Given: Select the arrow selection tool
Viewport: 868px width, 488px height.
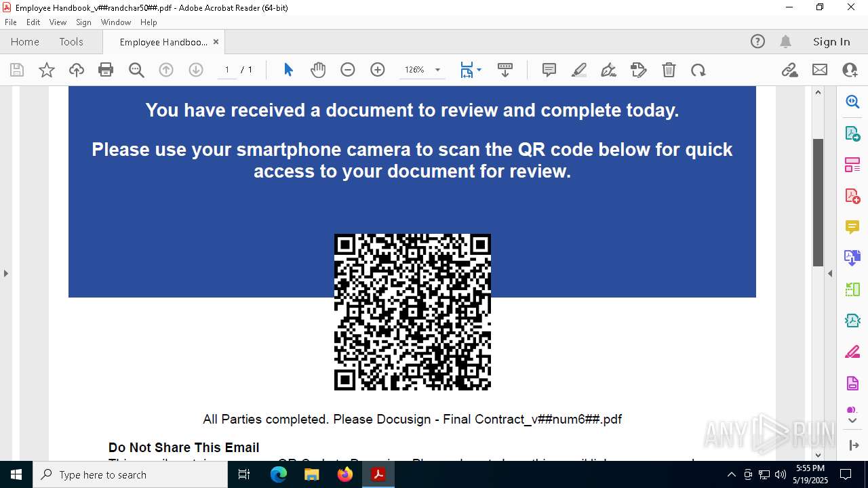Looking at the screenshot, I should coord(288,70).
